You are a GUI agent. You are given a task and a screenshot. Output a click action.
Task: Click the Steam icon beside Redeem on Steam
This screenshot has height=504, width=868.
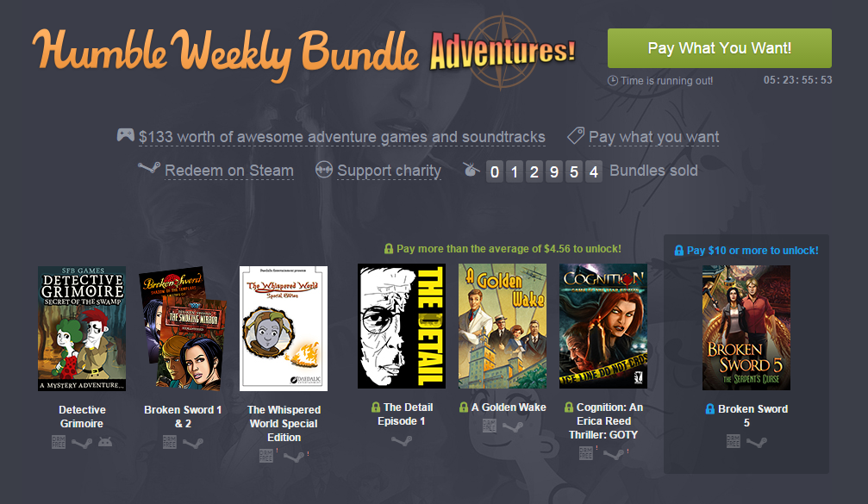point(148,168)
